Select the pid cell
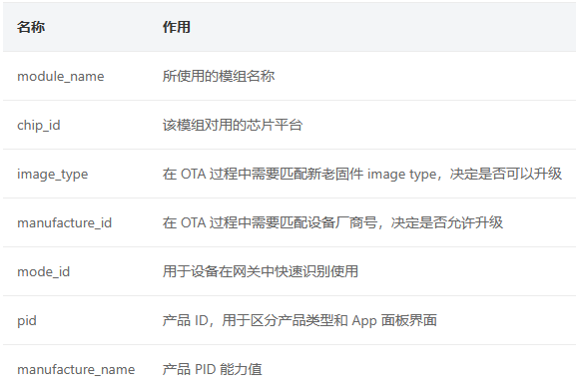Viewport: 587px width, 392px height. click(x=27, y=321)
